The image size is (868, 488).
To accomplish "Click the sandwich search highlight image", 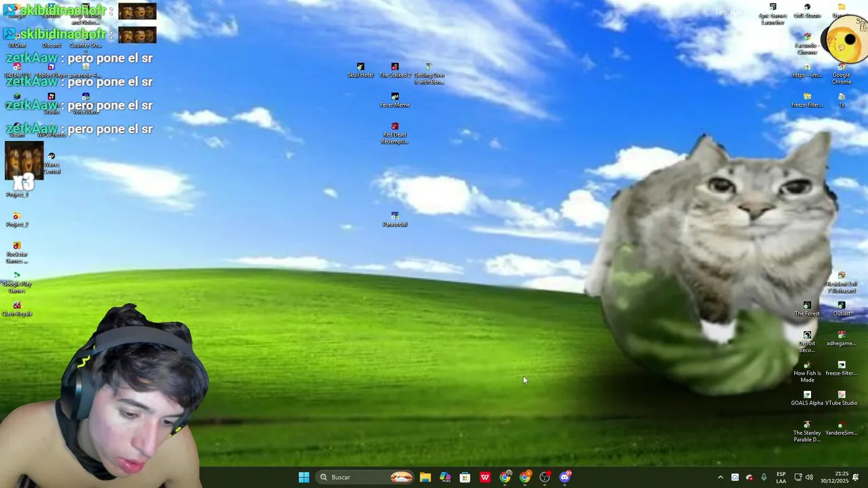I will 401,477.
